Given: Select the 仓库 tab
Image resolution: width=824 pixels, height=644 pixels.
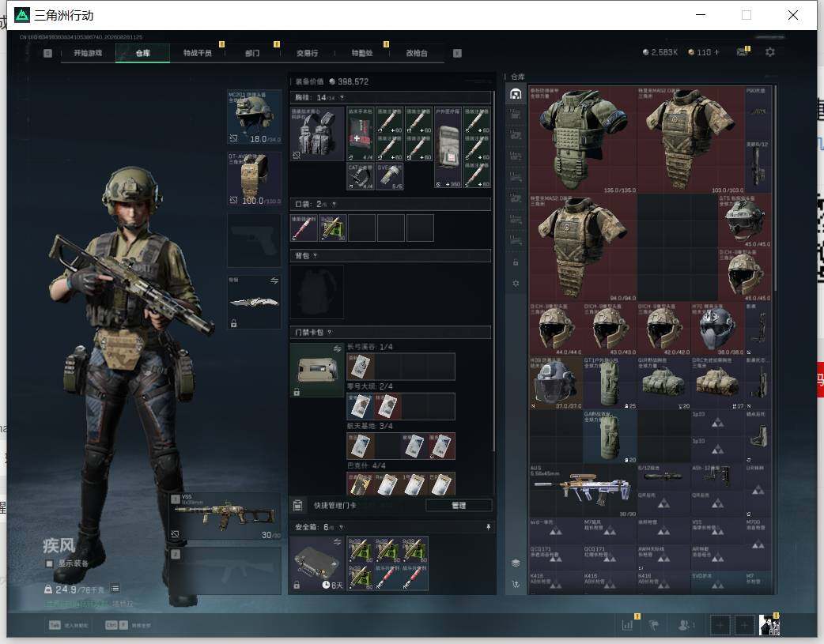Looking at the screenshot, I should click(x=143, y=53).
